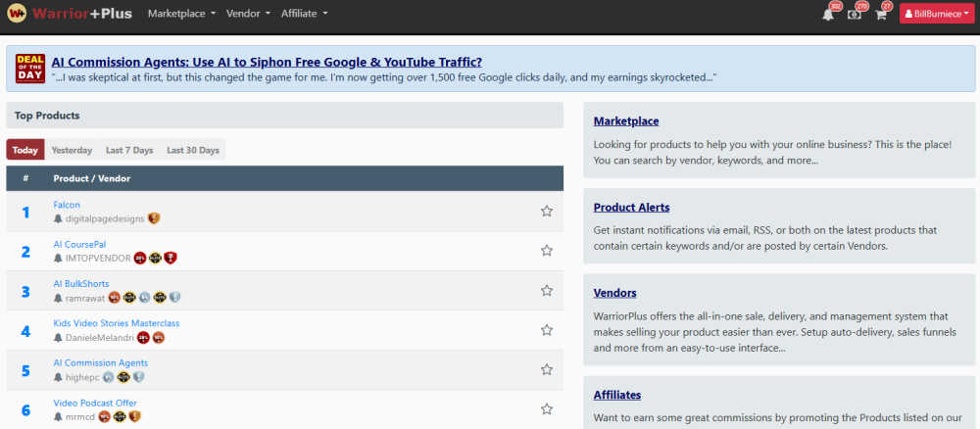Click the Product / Vendor column header
Screen dimensions: 980x429
pos(92,178)
